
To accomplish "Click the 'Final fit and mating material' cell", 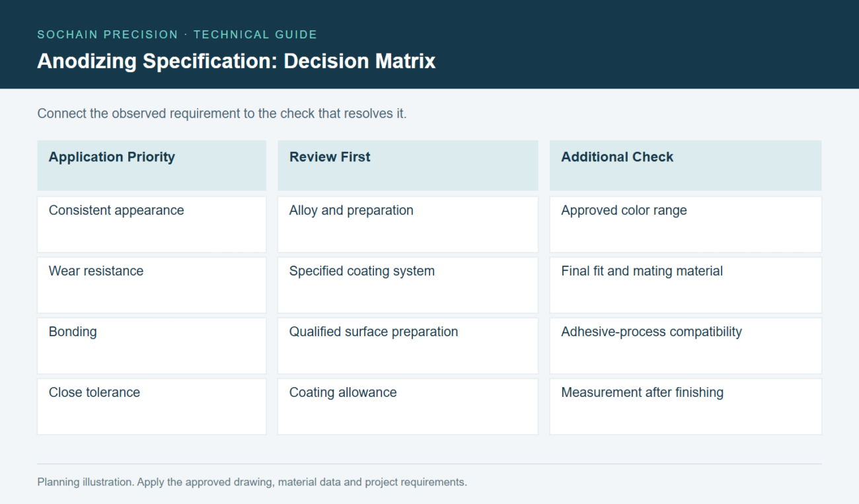I will click(685, 285).
